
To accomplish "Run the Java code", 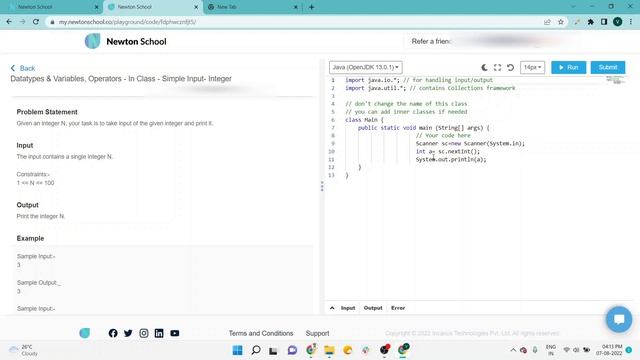I will click(x=569, y=67).
